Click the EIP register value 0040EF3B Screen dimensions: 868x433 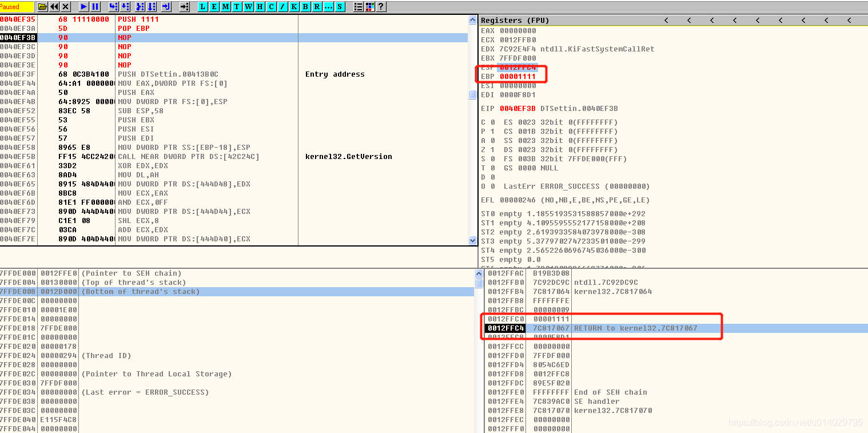[518, 109]
